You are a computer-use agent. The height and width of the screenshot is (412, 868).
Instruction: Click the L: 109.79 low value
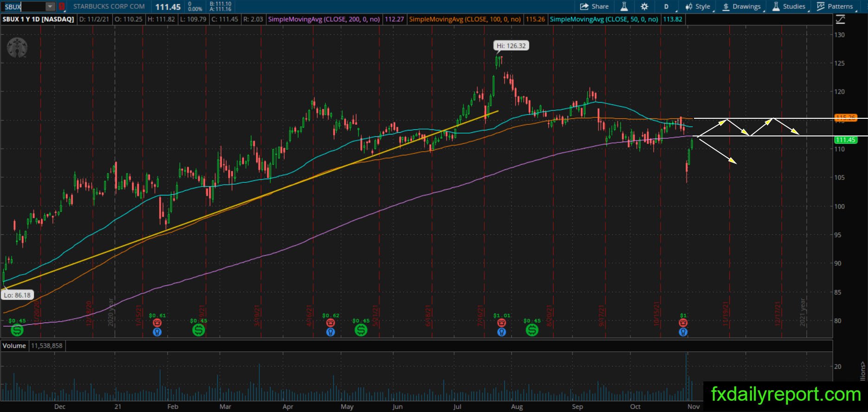pos(193,19)
